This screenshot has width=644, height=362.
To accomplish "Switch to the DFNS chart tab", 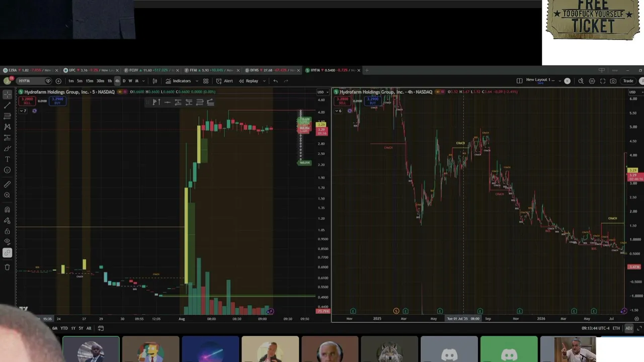I will 272,70.
